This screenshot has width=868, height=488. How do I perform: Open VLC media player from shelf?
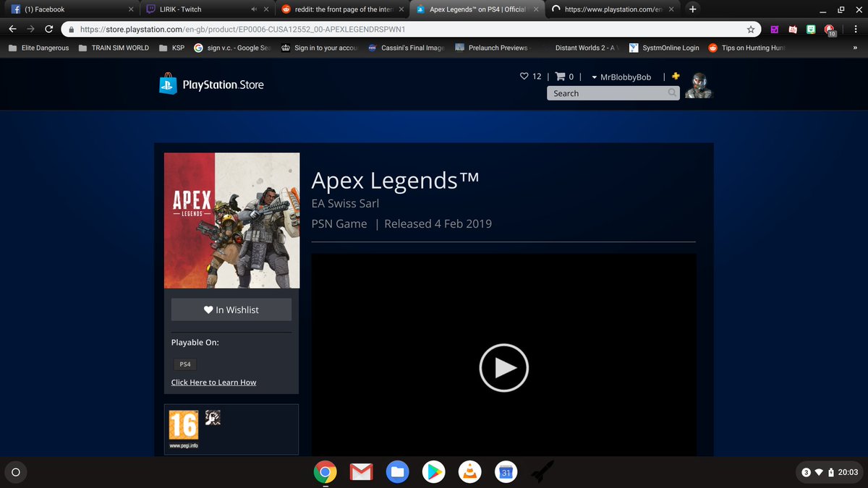coord(470,472)
